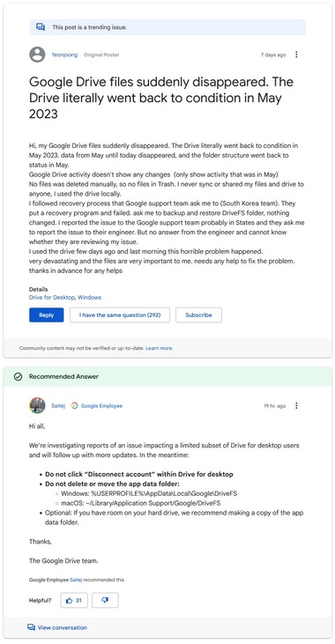
Task: Click the trending issue chat icon
Action: 41,27
